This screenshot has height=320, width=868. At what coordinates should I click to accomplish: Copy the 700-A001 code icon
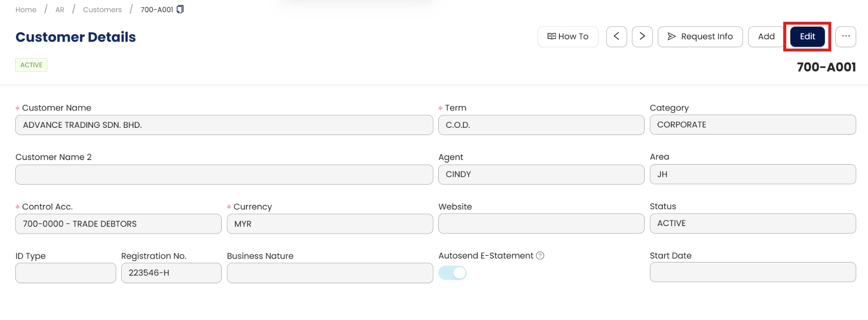click(180, 9)
